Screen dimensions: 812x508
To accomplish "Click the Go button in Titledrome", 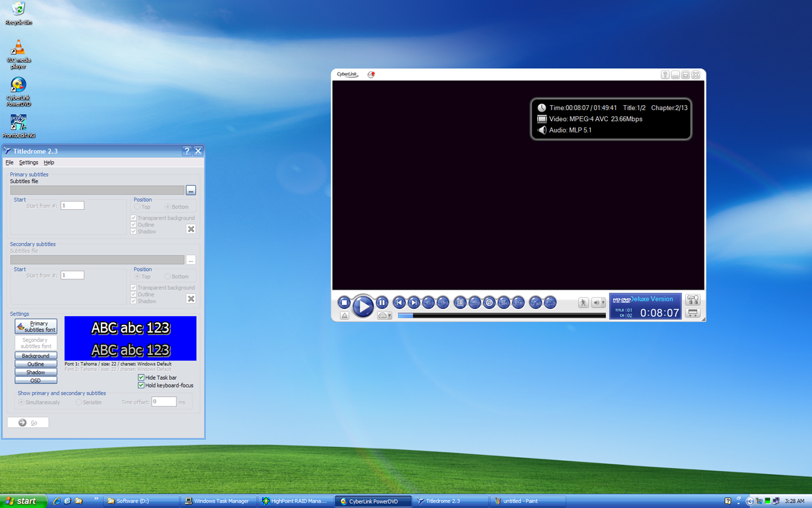I will tap(28, 423).
